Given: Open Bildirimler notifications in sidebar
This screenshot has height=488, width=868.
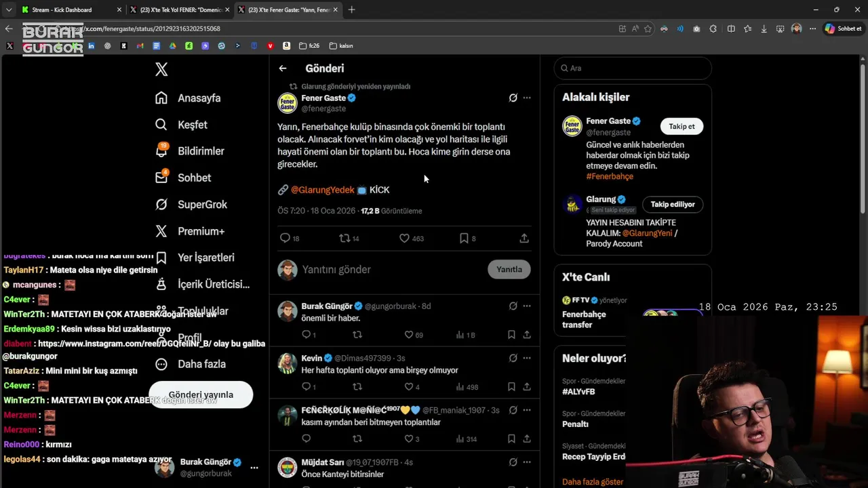Looking at the screenshot, I should coord(190,151).
